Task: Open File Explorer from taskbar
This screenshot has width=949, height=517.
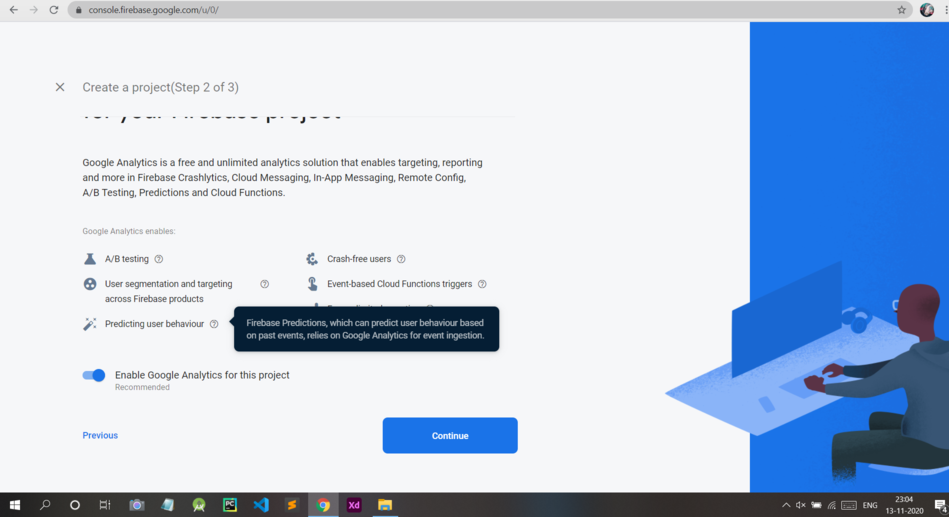Action: click(x=385, y=505)
